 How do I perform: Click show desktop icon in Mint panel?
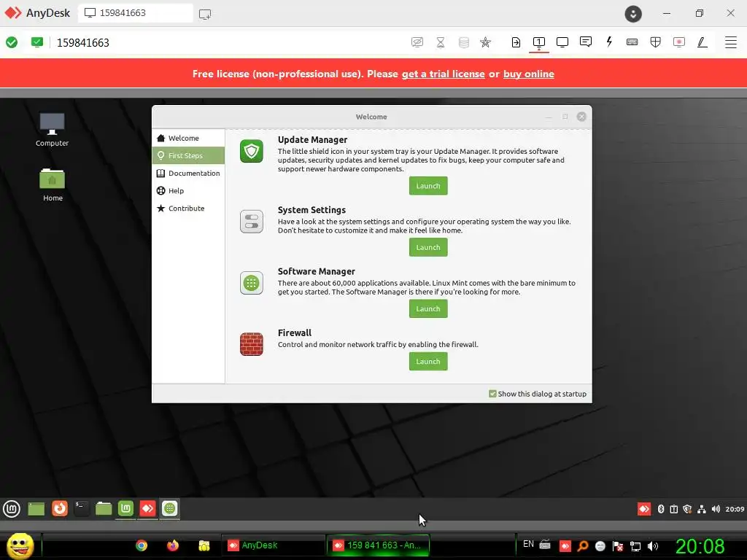coord(36,509)
